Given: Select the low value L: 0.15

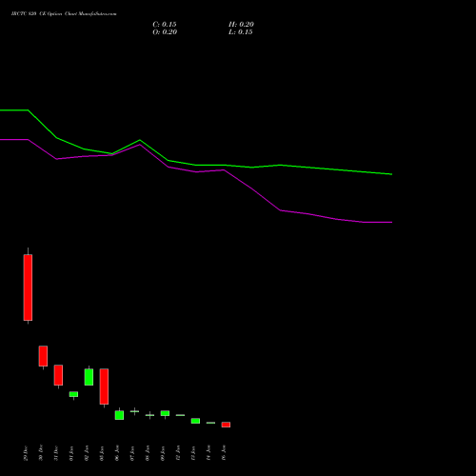Looking at the screenshot, I should 241,32.
